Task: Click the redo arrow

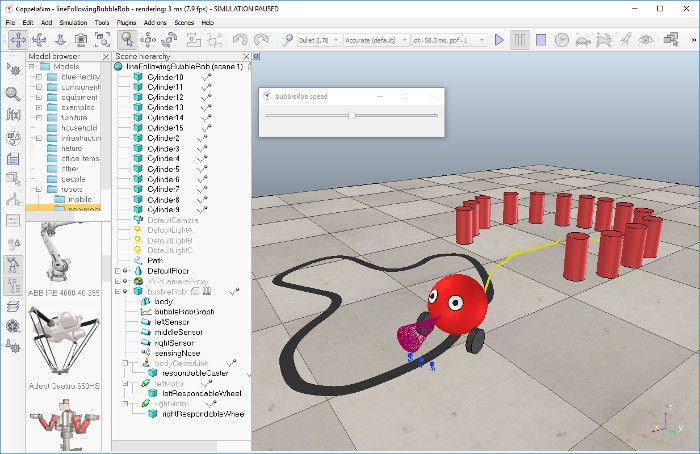Action: pyautogui.click(x=261, y=40)
